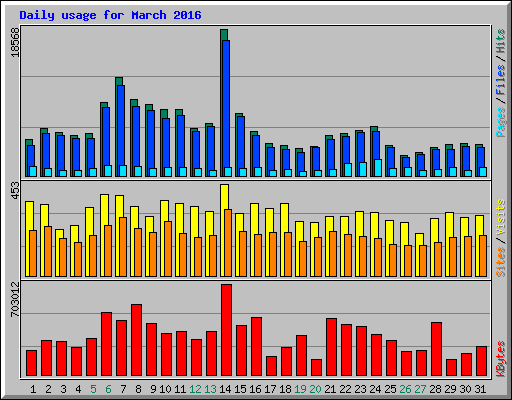Click green weekend day label 19
The image size is (512, 400).
click(300, 389)
